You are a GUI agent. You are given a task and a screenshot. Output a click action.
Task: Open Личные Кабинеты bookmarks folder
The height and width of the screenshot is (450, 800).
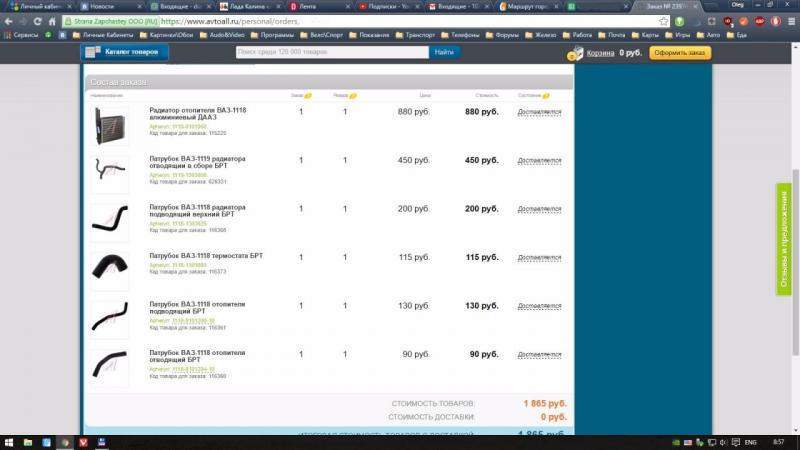tap(103, 35)
